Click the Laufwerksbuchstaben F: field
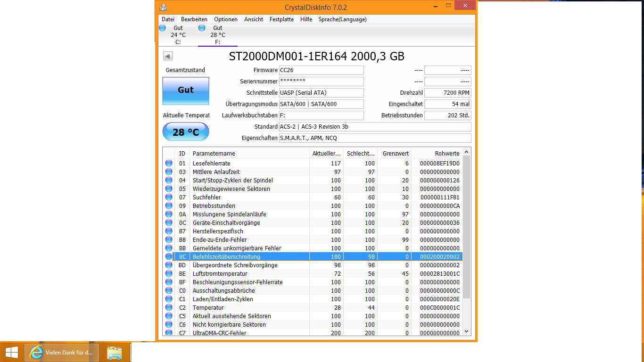 click(321, 115)
